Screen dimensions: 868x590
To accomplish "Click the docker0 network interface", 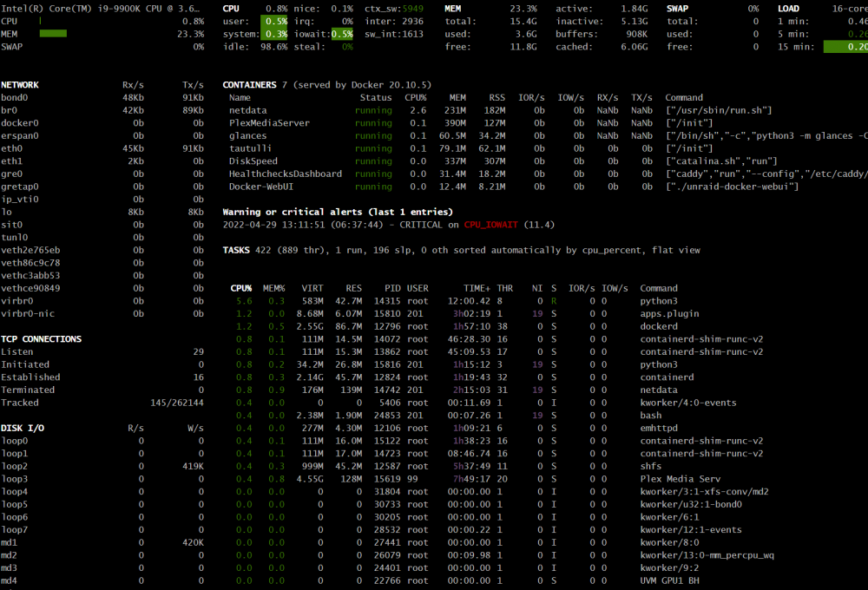I will [19, 123].
